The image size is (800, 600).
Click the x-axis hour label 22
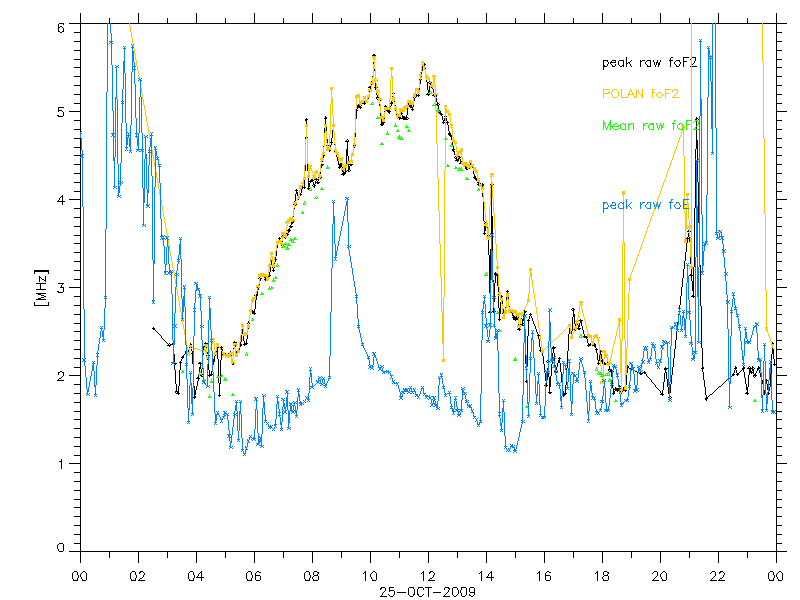[718, 577]
